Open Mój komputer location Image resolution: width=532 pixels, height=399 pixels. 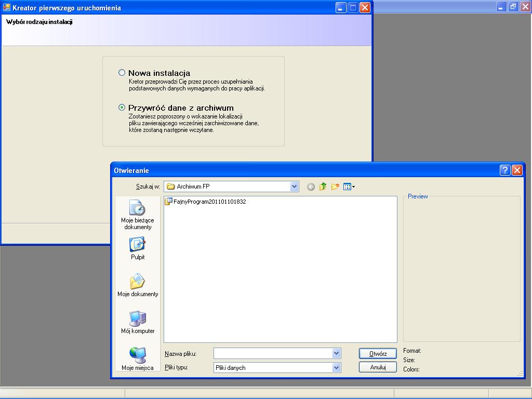point(138,322)
